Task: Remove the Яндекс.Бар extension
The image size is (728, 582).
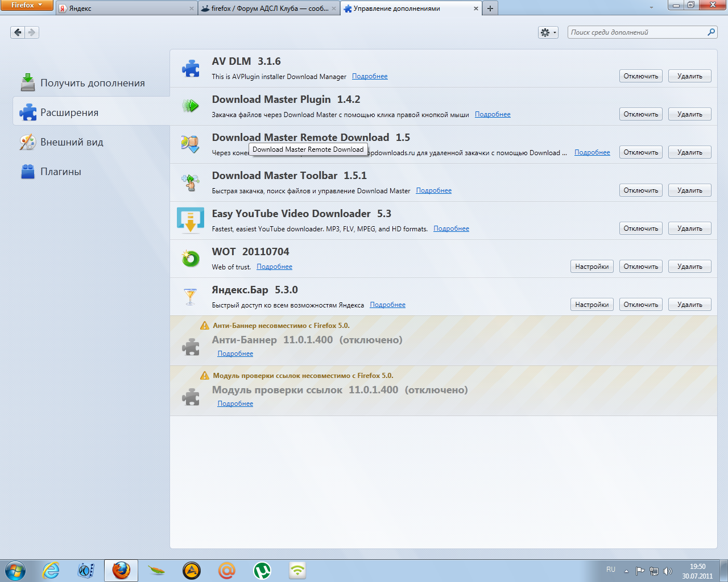Action: [690, 305]
